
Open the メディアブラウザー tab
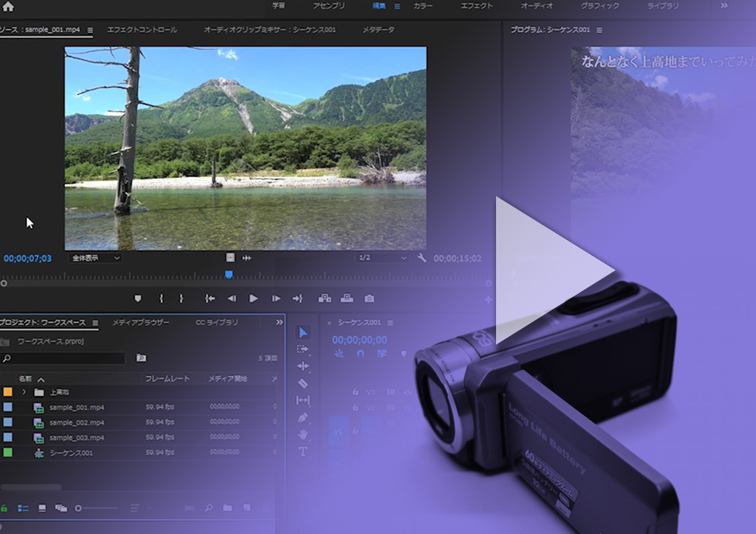140,323
